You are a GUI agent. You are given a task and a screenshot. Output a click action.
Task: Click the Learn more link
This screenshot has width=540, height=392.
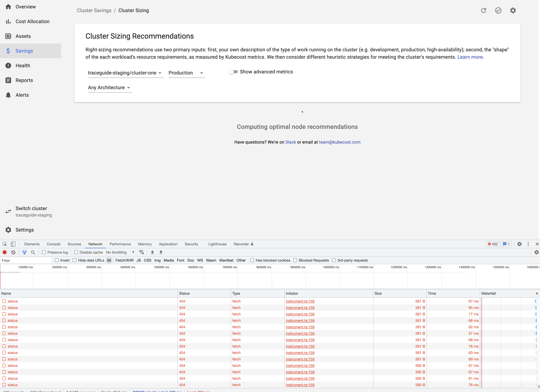(470, 57)
